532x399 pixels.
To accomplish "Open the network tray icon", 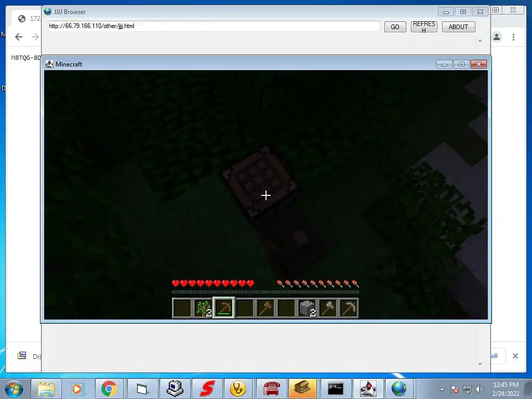I will (467, 389).
